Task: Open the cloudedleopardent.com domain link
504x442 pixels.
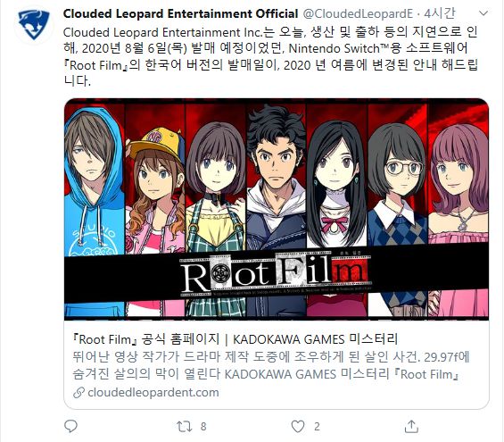Action: (153, 393)
